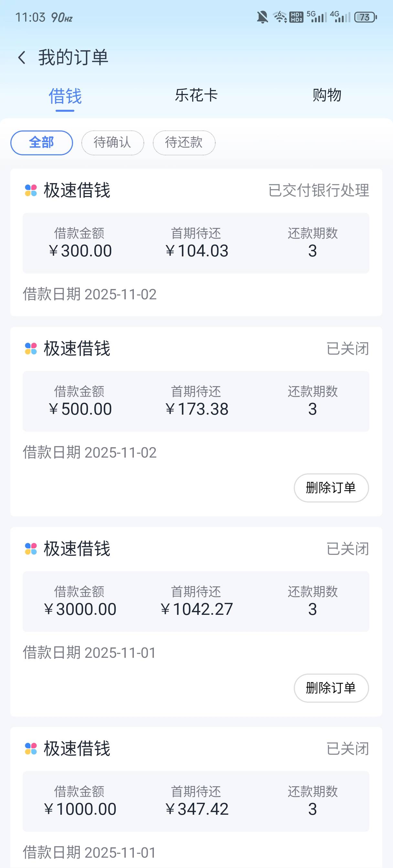The width and height of the screenshot is (393, 868).
Task: Tap the muted notification bell icon
Action: pyautogui.click(x=262, y=17)
